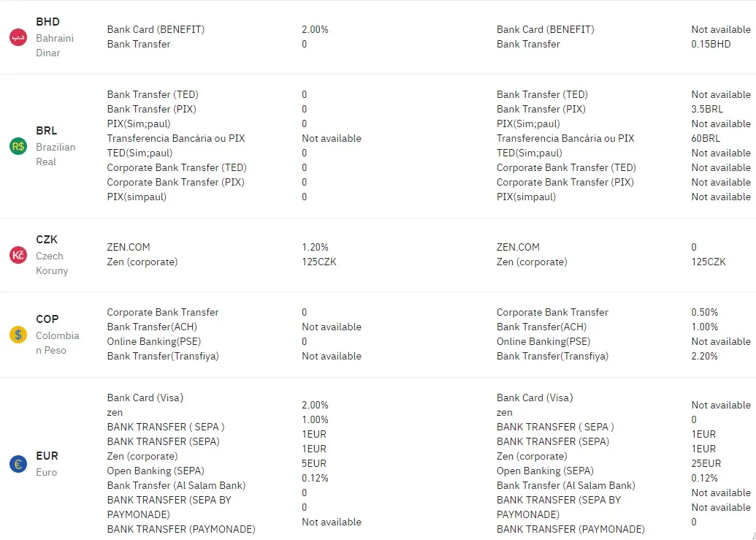Select the COP currency code label
756x540 pixels.
tap(47, 319)
